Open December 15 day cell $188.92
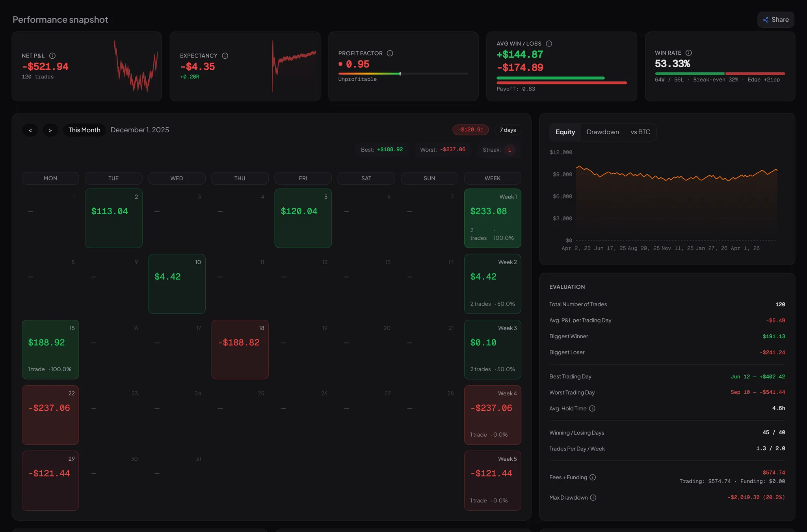Image resolution: width=807 pixels, height=532 pixels. pyautogui.click(x=50, y=350)
